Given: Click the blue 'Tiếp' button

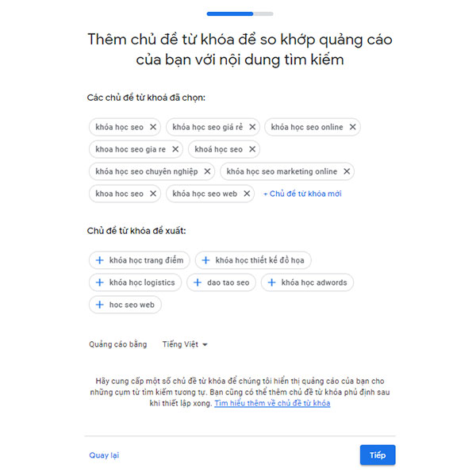Looking at the screenshot, I should (x=378, y=455).
